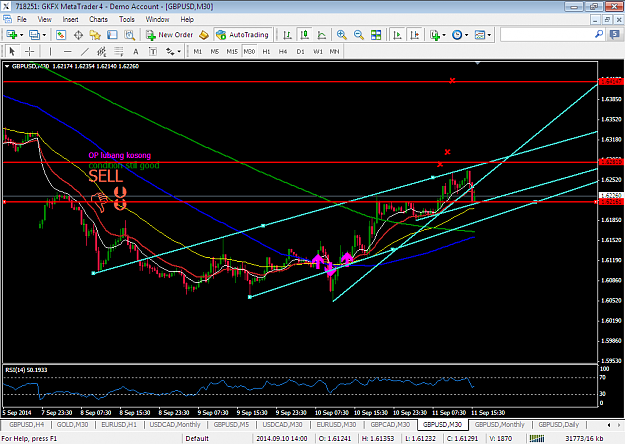Toggle the Terminal panel icon
Screen dimensions: 625x444
click(112, 35)
